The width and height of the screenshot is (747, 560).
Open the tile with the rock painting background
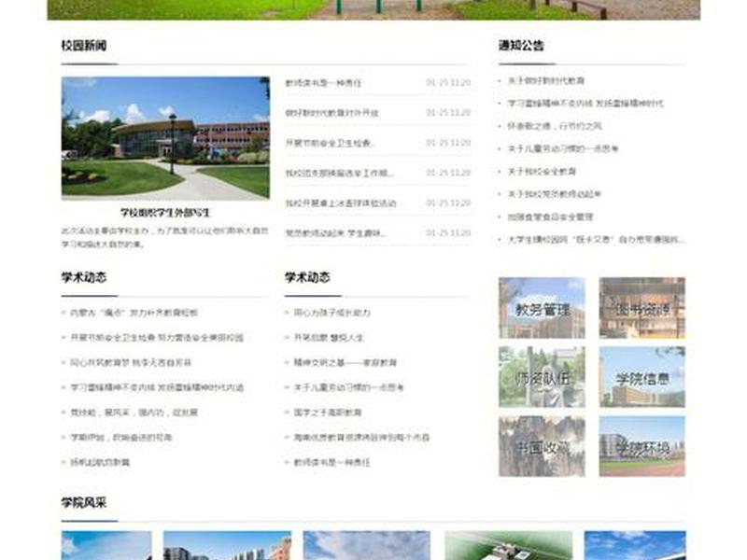[542, 446]
